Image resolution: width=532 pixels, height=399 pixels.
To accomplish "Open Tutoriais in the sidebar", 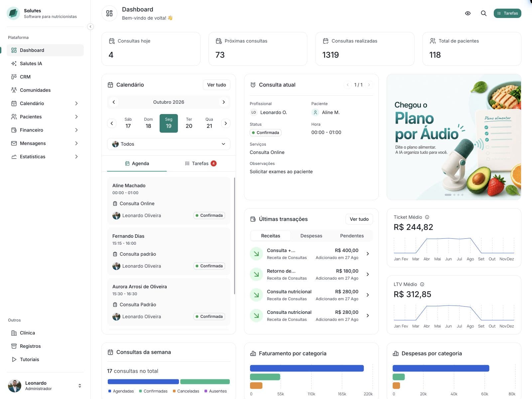I will [45, 359].
